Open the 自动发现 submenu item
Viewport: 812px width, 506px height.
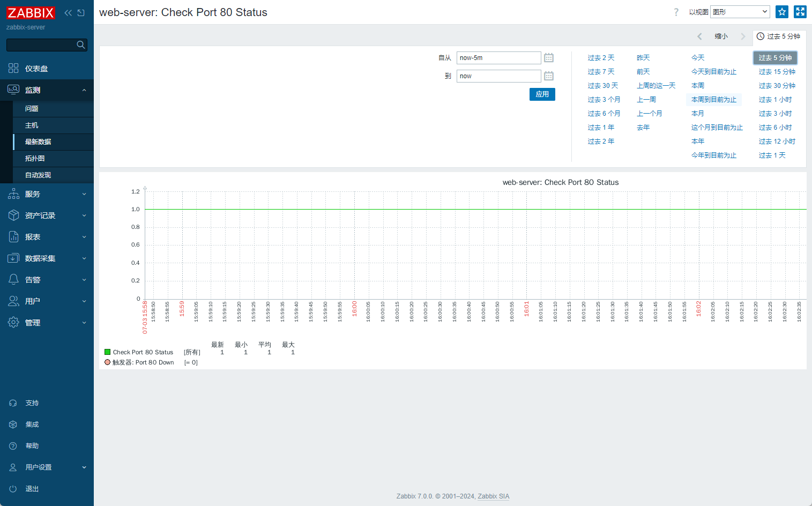53,175
